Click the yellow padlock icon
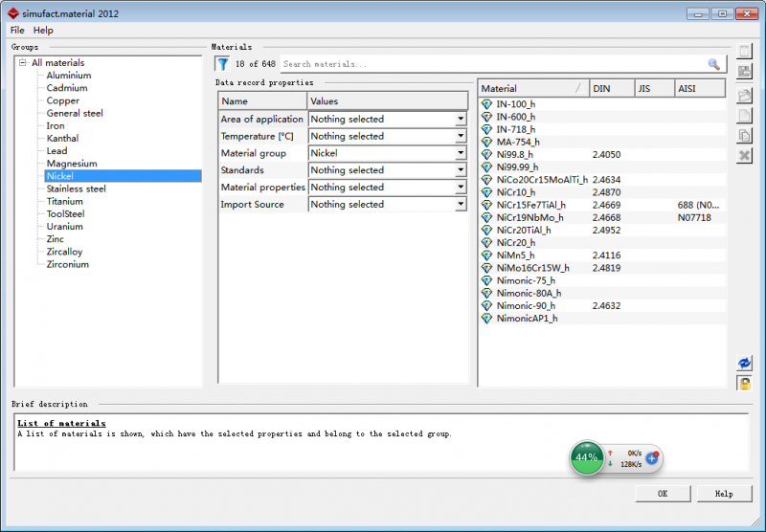This screenshot has width=766, height=532. point(744,383)
